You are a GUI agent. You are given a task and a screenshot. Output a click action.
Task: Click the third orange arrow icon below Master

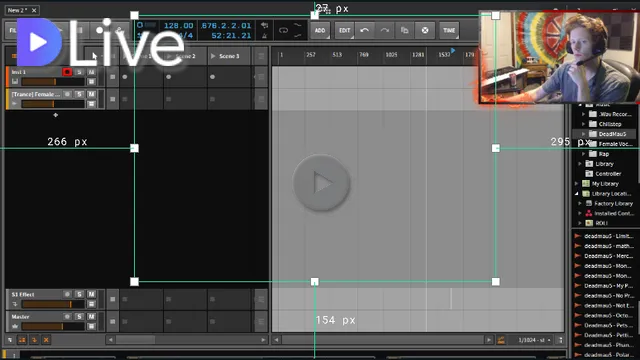point(34,340)
